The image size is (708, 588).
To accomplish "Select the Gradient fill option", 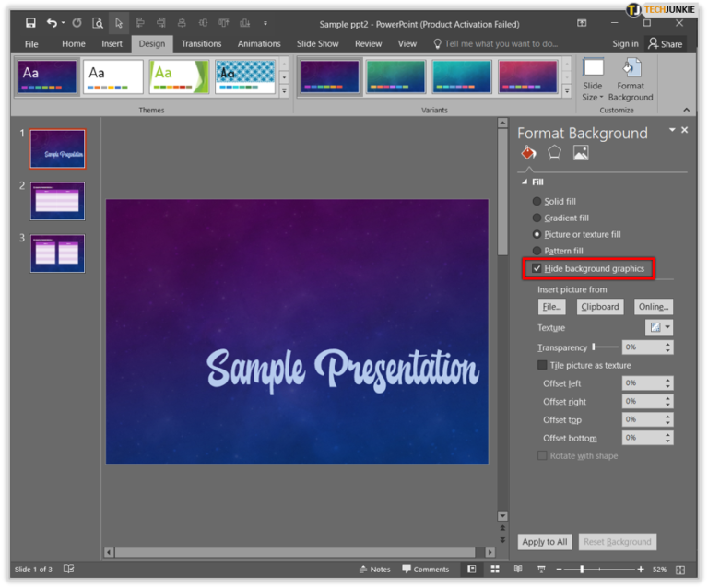I will tap(560, 218).
